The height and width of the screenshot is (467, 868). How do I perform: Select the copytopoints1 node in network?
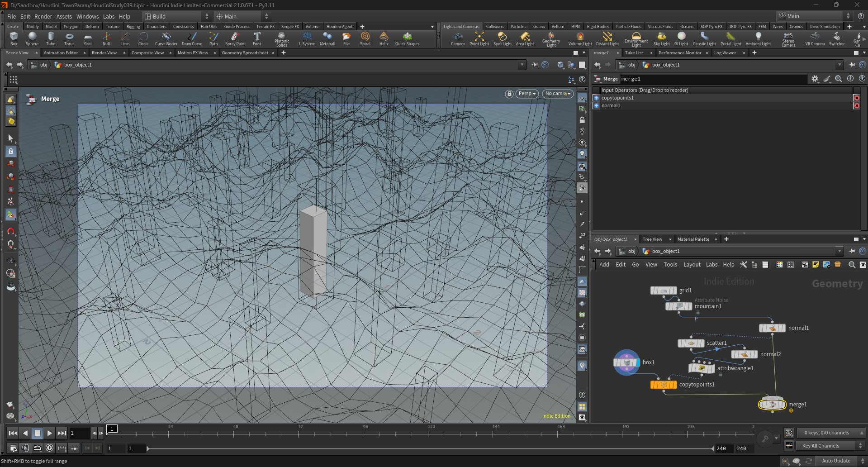[664, 385]
